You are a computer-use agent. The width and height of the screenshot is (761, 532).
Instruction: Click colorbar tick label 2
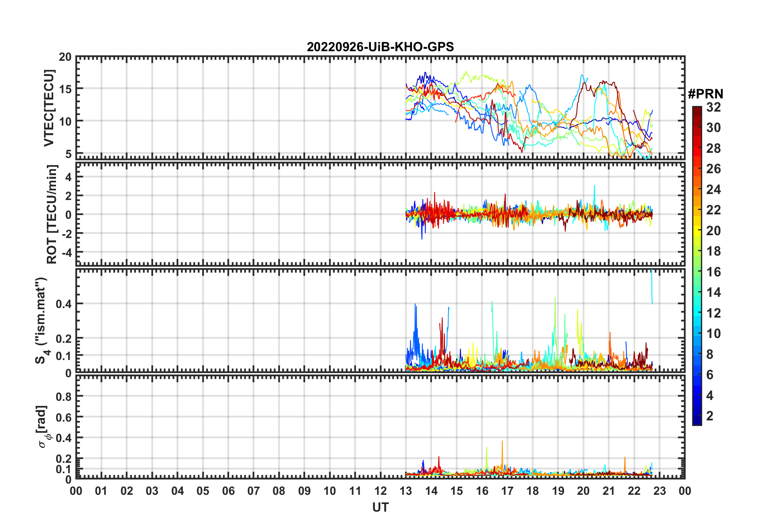point(710,416)
